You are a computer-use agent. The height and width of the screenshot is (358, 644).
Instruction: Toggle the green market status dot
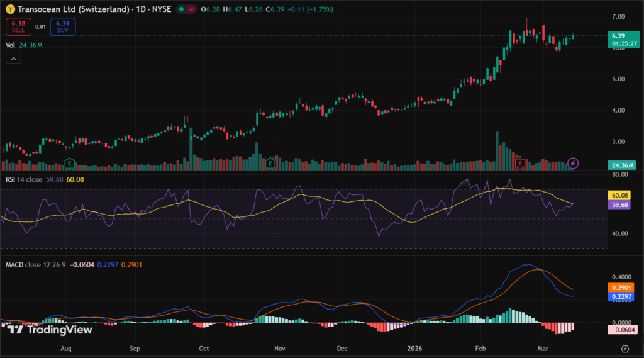(182, 9)
